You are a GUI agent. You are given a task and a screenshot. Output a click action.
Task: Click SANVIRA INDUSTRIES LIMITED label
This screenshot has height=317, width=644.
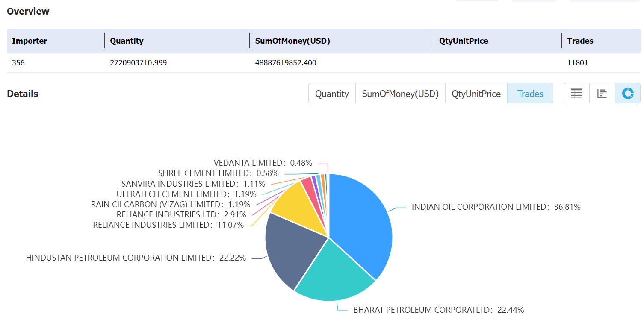tap(193, 184)
